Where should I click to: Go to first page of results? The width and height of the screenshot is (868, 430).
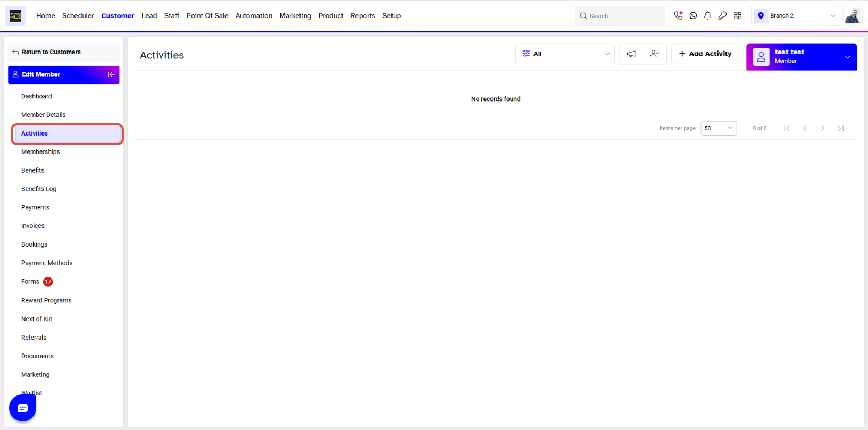pyautogui.click(x=787, y=128)
